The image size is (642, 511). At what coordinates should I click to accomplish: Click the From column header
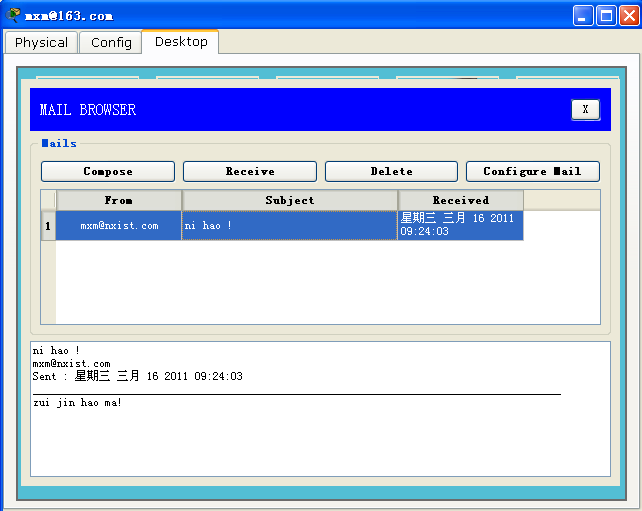tap(119, 200)
